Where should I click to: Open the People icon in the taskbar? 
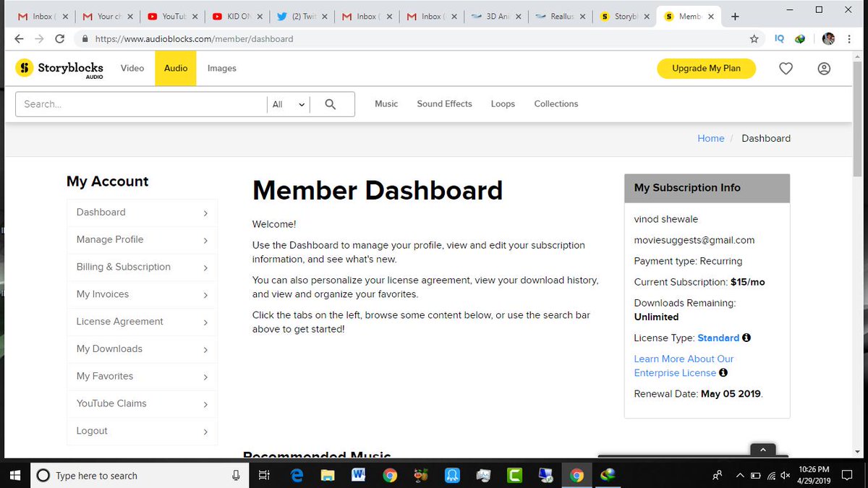coord(718,476)
